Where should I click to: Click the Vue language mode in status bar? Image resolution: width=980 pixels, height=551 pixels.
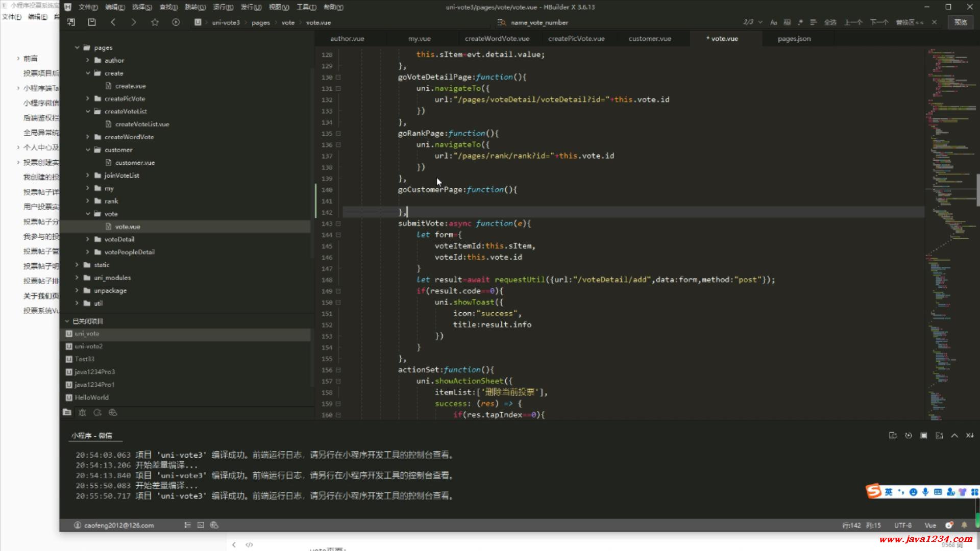pos(930,525)
